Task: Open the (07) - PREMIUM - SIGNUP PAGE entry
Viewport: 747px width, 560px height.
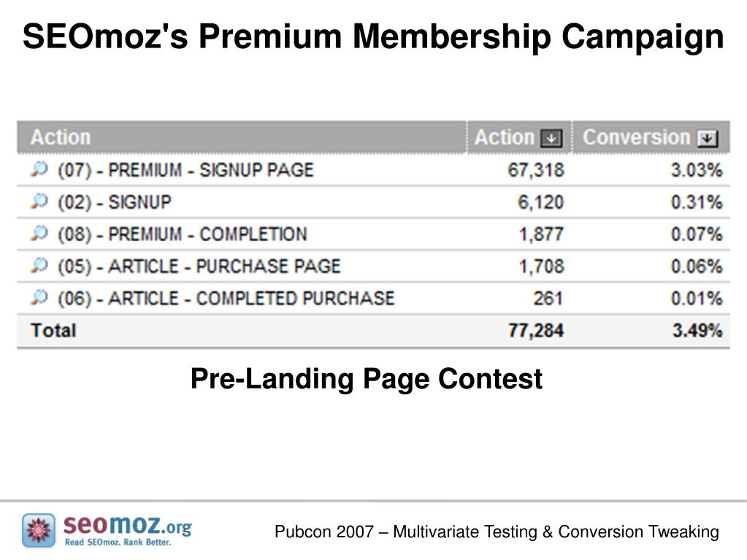Action: pos(185,170)
